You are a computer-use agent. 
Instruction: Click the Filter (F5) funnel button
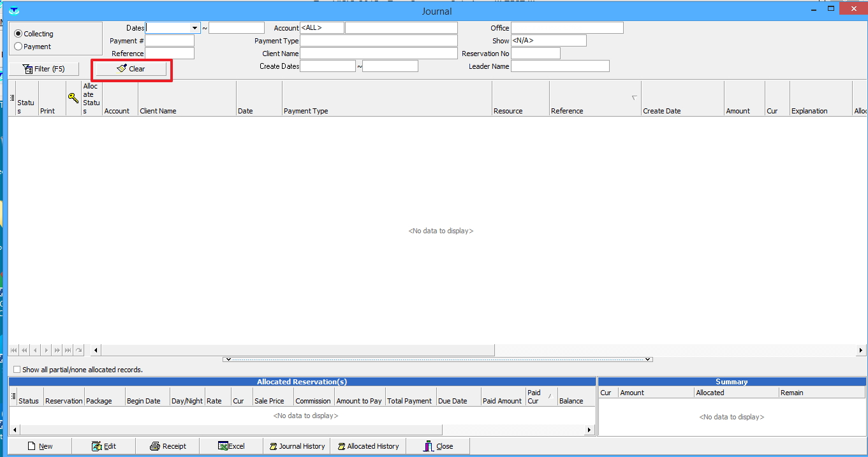click(43, 69)
